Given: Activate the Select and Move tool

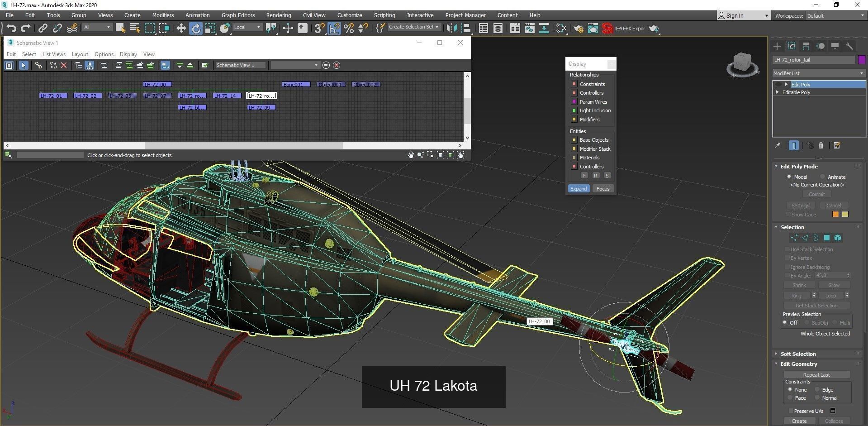Looking at the screenshot, I should point(181,29).
